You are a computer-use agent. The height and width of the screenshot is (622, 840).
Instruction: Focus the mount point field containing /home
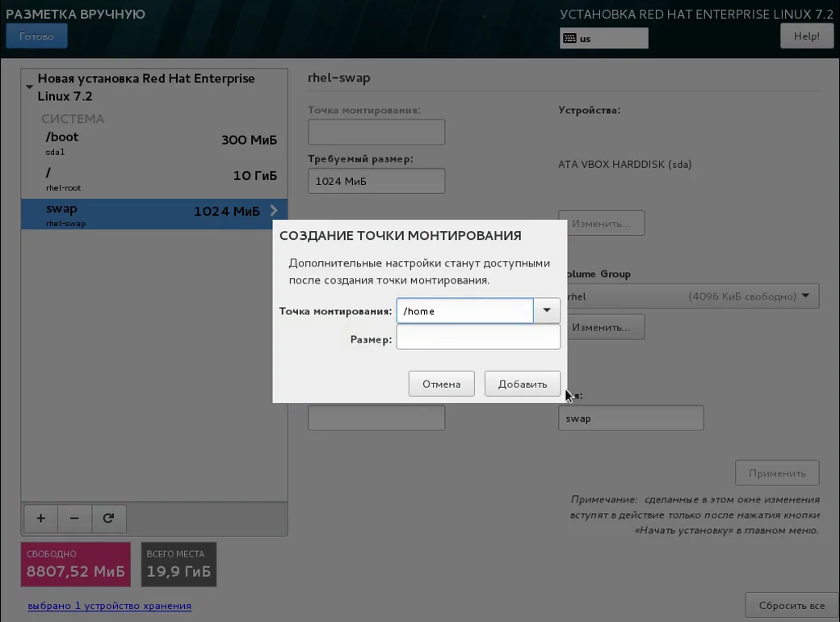click(465, 311)
